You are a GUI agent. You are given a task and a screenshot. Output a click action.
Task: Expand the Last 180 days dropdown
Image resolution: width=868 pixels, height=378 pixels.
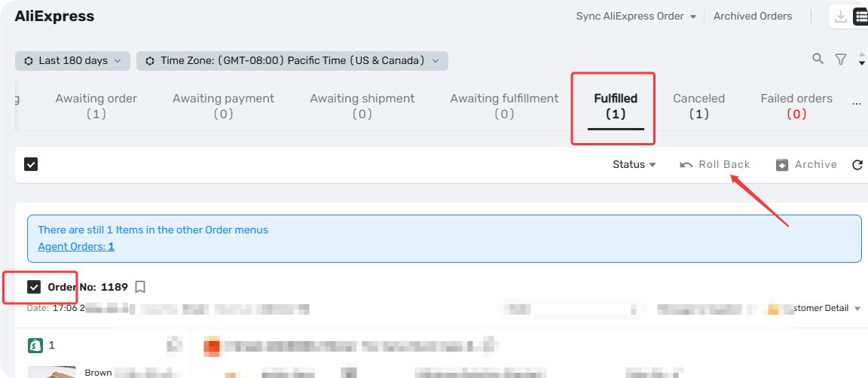[72, 61]
